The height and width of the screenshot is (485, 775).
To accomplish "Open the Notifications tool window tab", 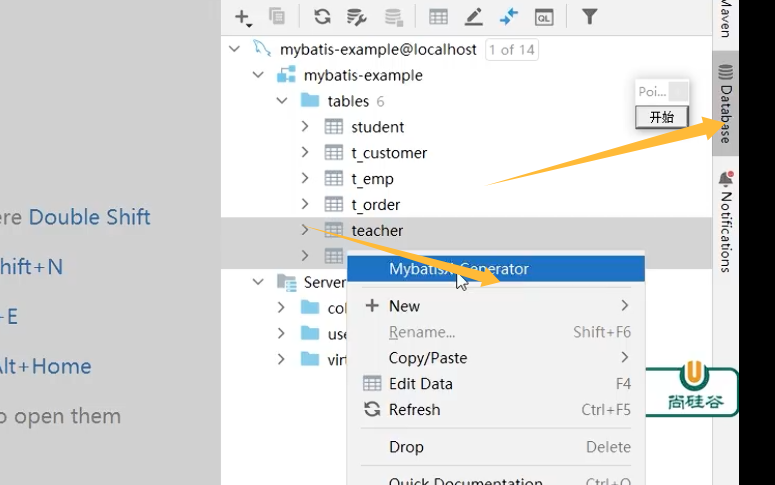I will [x=726, y=221].
